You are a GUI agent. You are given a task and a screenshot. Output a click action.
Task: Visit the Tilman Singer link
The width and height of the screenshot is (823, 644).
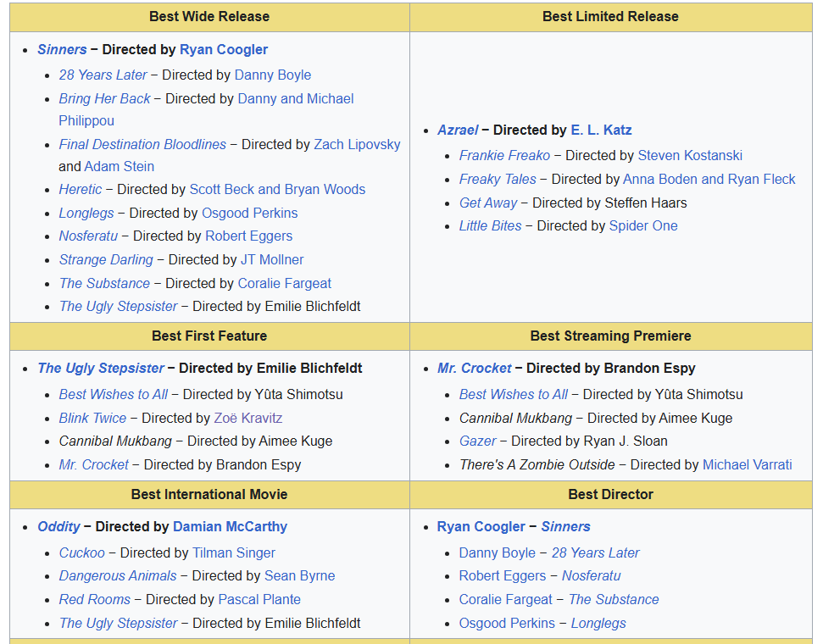pyautogui.click(x=234, y=553)
